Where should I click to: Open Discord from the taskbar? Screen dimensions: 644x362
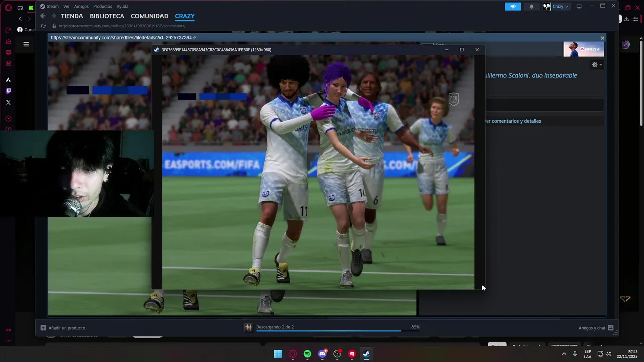[x=323, y=354]
